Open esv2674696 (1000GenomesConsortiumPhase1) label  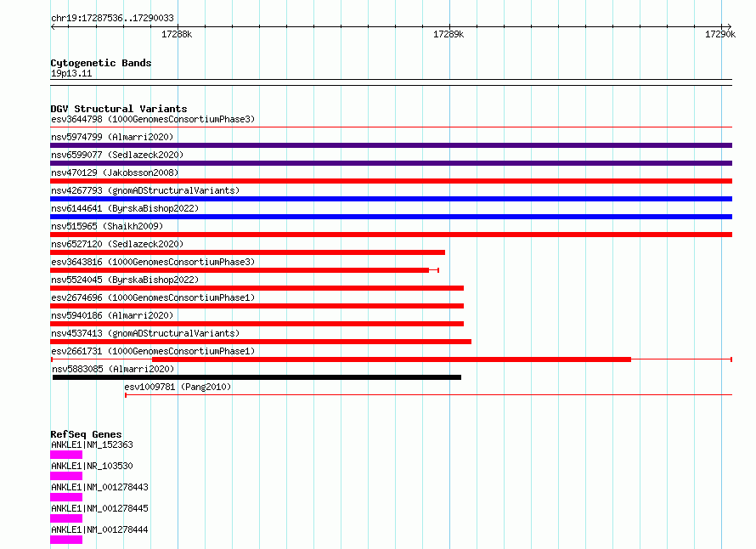[153, 297]
